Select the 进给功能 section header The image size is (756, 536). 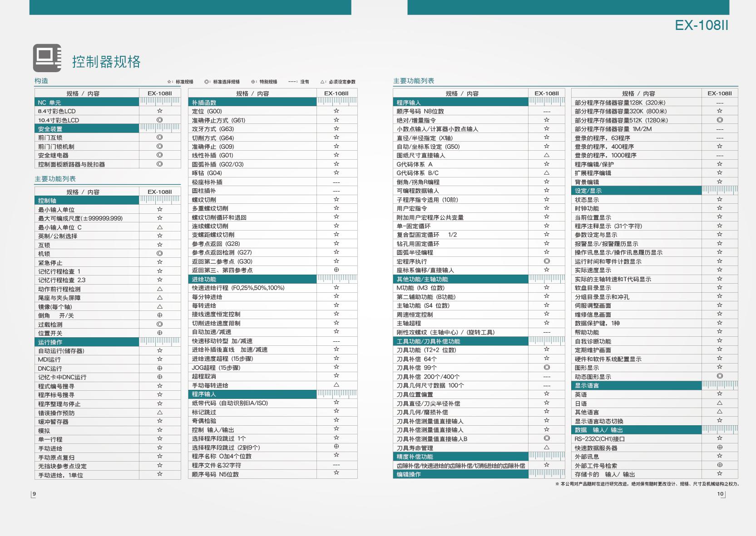pyautogui.click(x=252, y=279)
